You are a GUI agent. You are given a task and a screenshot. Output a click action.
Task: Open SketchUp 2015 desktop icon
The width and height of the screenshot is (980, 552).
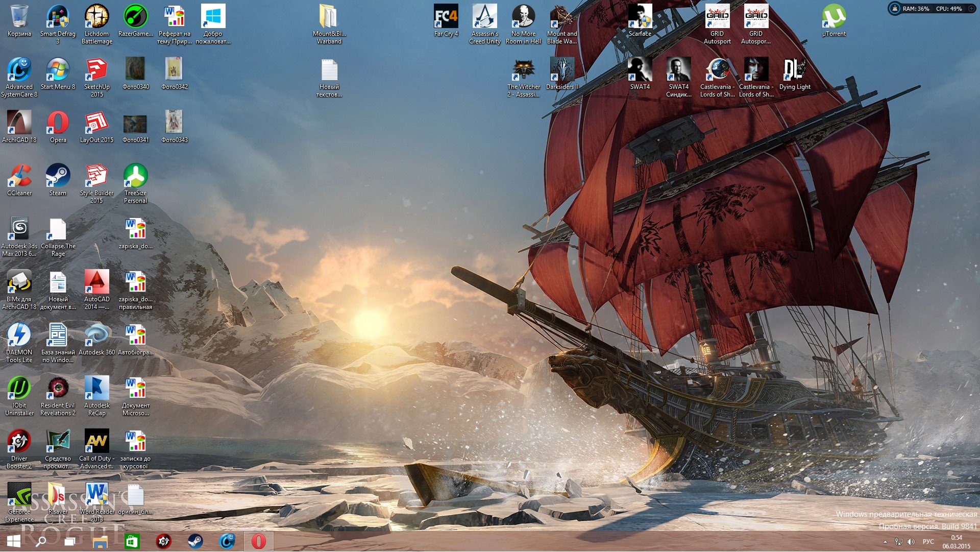pos(97,77)
